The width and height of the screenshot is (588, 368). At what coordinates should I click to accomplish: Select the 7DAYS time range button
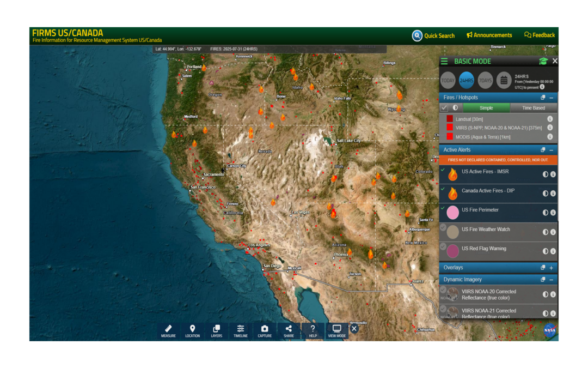[x=485, y=80]
